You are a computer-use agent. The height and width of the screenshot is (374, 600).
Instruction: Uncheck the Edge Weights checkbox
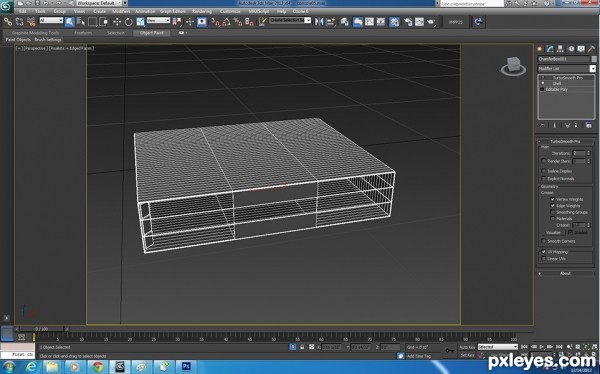coord(552,206)
